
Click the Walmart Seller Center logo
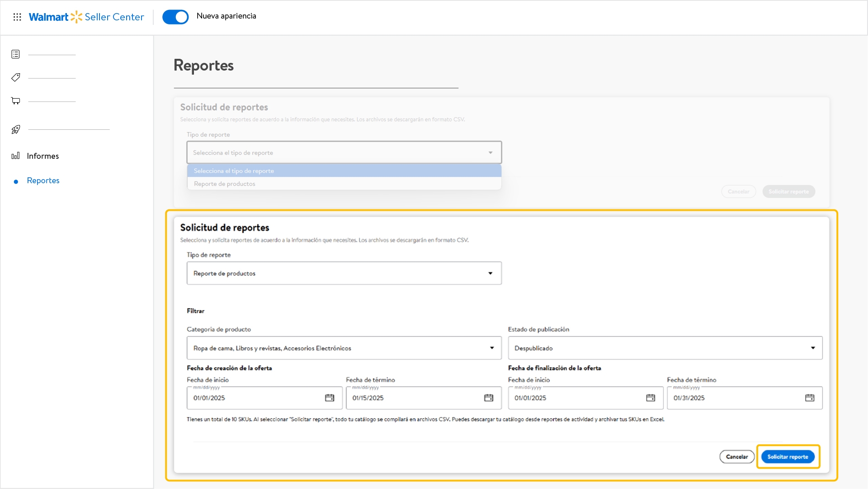point(86,17)
